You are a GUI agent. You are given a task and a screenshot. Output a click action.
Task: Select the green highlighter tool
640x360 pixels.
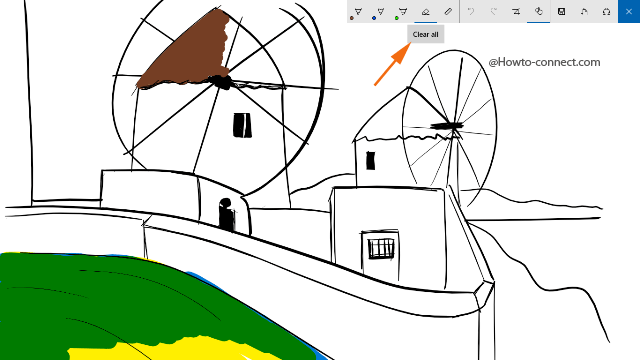coord(402,12)
